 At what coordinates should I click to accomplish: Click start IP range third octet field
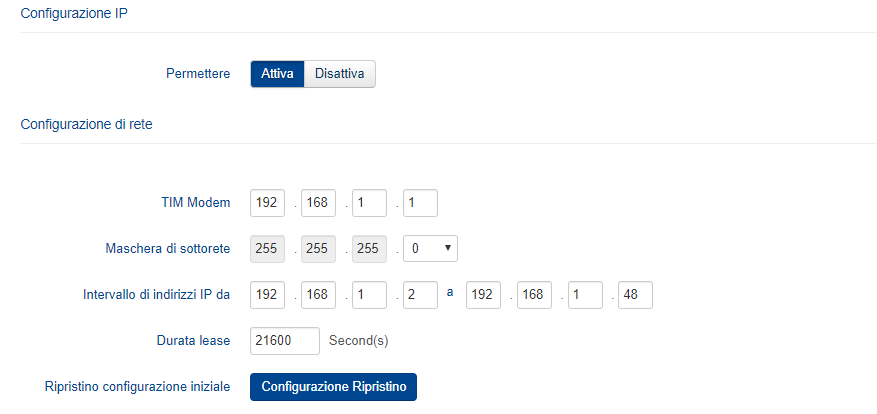click(x=370, y=295)
